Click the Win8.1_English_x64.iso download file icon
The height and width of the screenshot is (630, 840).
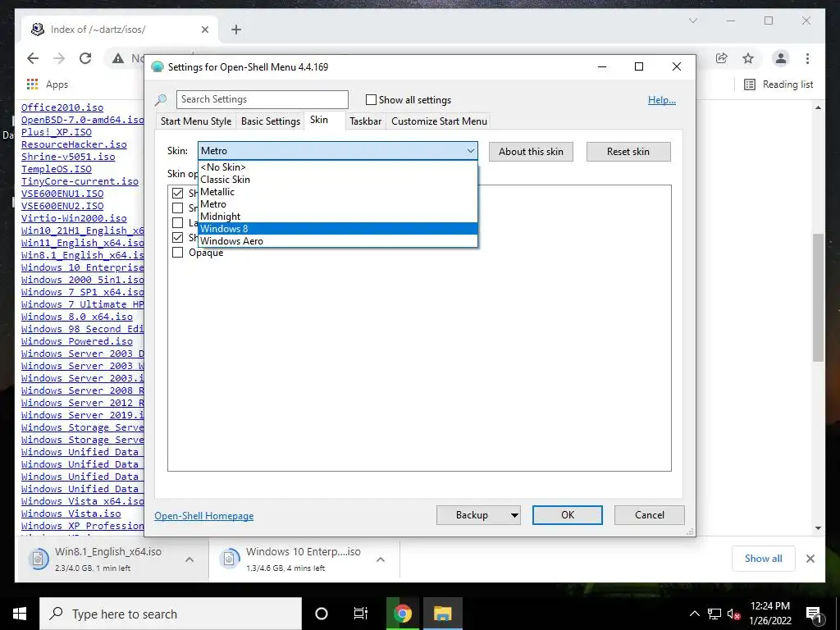coord(38,559)
